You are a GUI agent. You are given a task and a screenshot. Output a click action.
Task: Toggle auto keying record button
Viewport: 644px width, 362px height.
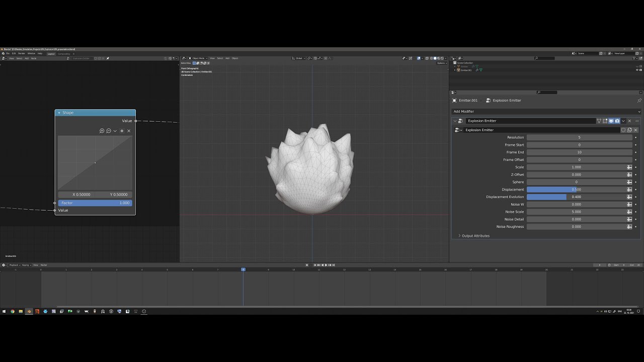pyautogui.click(x=307, y=265)
